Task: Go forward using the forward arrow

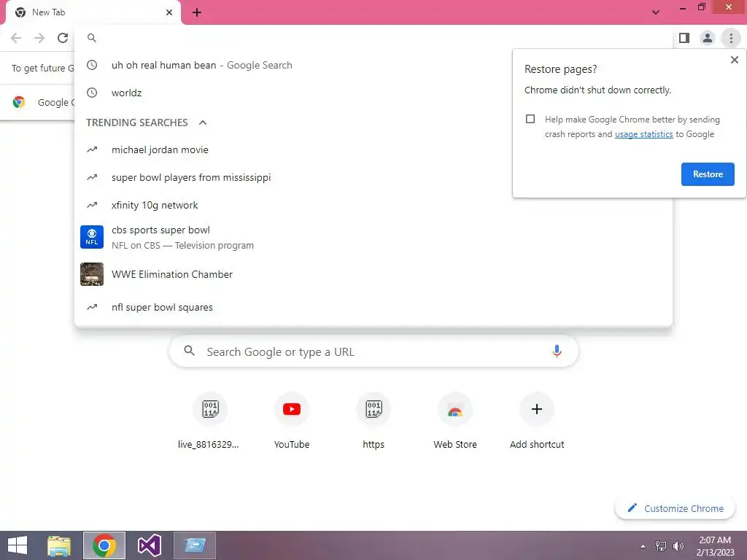Action: pyautogui.click(x=39, y=38)
